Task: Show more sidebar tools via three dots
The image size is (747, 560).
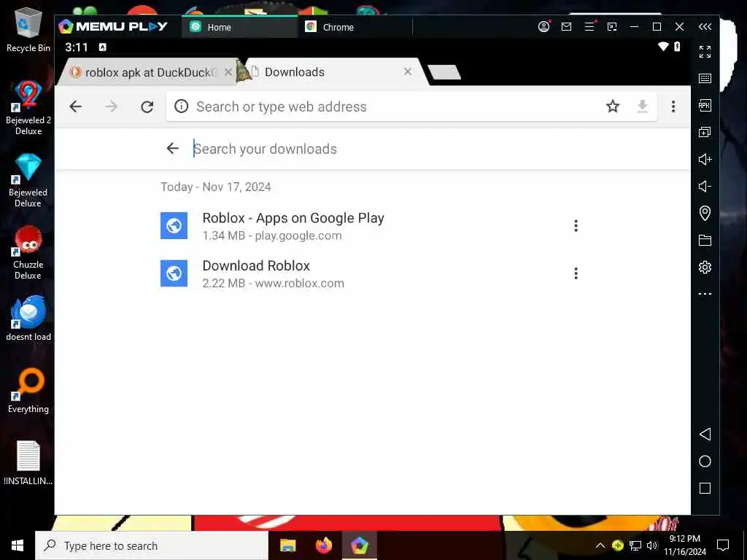Action: (705, 294)
